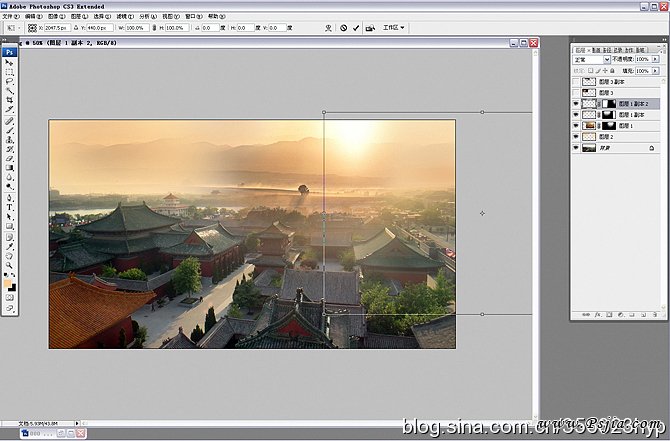Show the 图层 3 副本 layer visibility box
Screen dimensions: 670x441
click(x=577, y=81)
